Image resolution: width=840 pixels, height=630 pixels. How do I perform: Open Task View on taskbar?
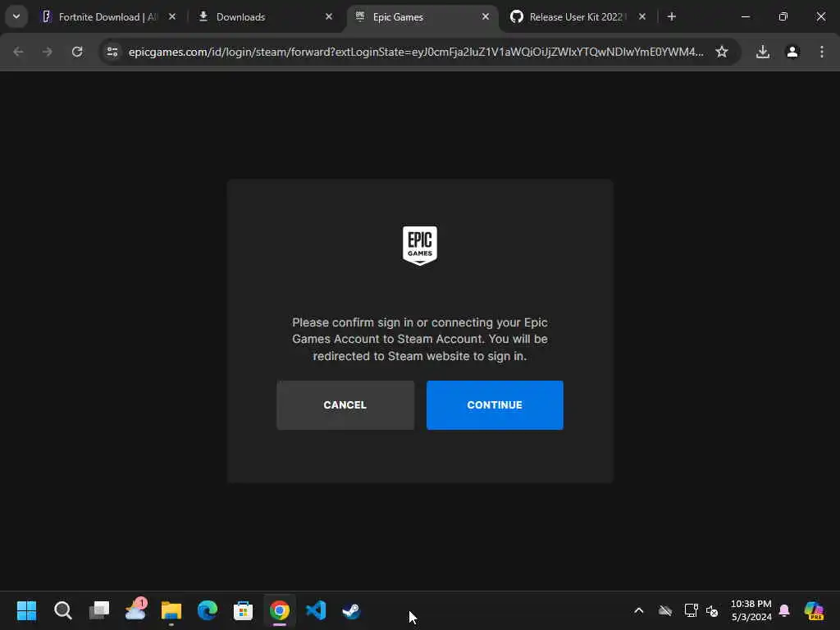click(x=99, y=610)
